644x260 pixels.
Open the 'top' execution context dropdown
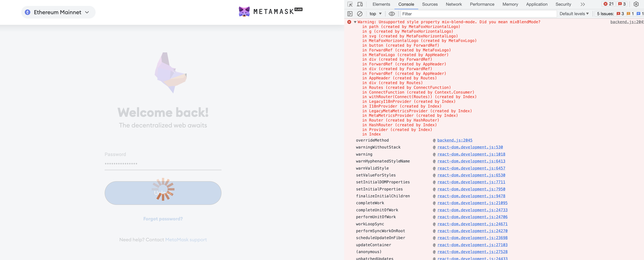375,14
